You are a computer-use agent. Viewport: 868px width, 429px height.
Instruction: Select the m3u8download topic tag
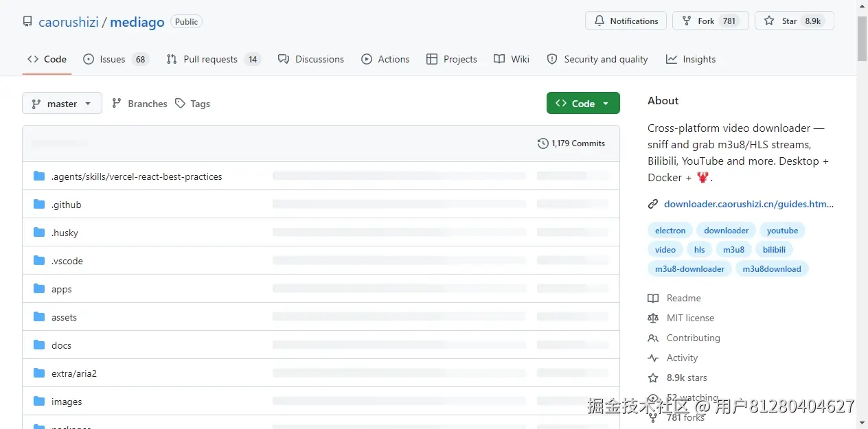pos(772,269)
